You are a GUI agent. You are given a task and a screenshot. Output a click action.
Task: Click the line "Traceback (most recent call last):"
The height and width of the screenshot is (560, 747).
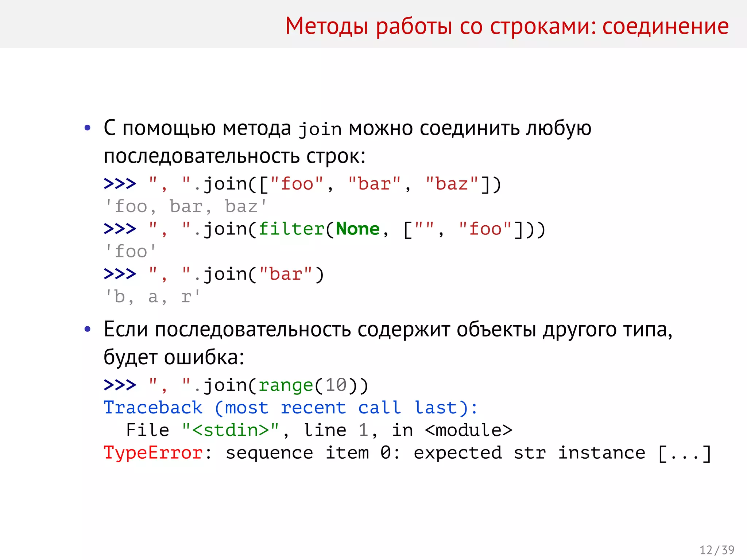pos(291,408)
